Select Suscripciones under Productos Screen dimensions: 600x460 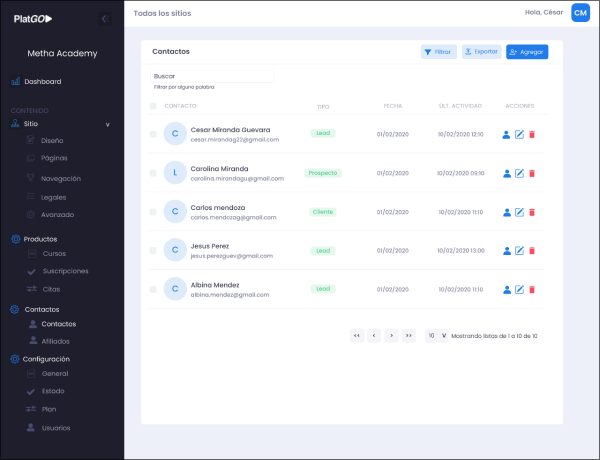pyautogui.click(x=64, y=271)
